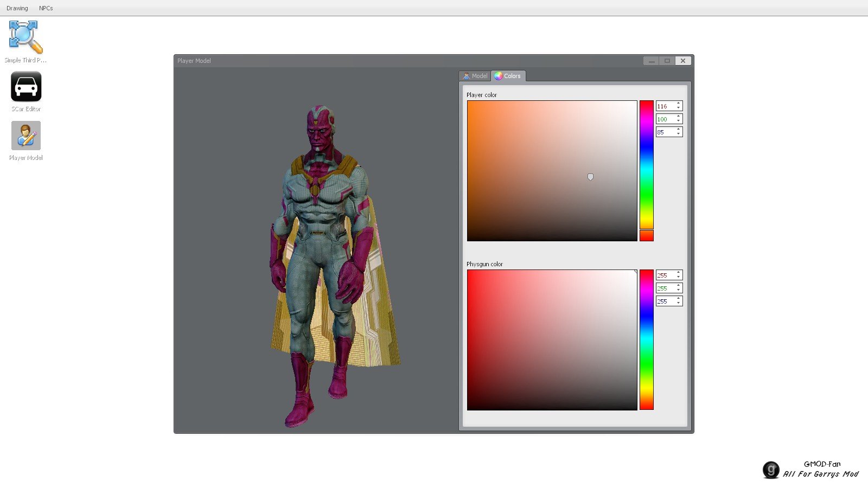The width and height of the screenshot is (868, 488).
Task: Click the Physgun color label
Action: (484, 264)
